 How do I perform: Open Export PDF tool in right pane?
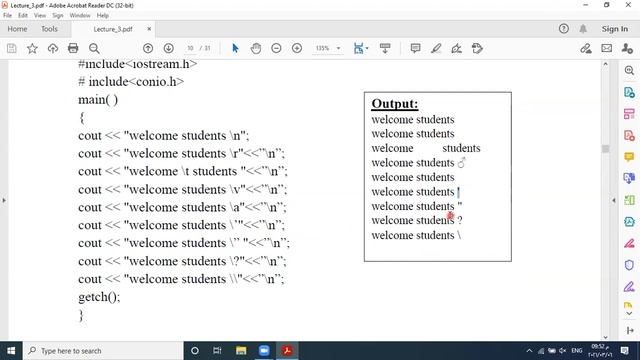629,92
